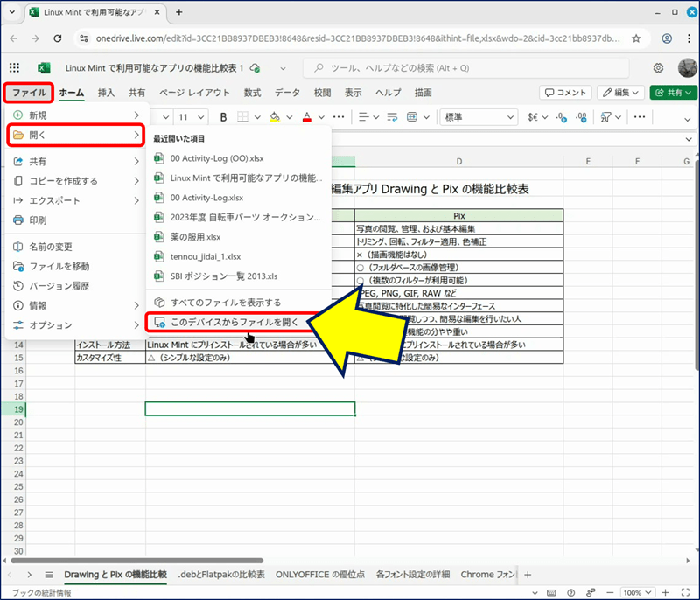Click すべてのファイルを表示する
This screenshot has width=700, height=600.
[x=238, y=303]
